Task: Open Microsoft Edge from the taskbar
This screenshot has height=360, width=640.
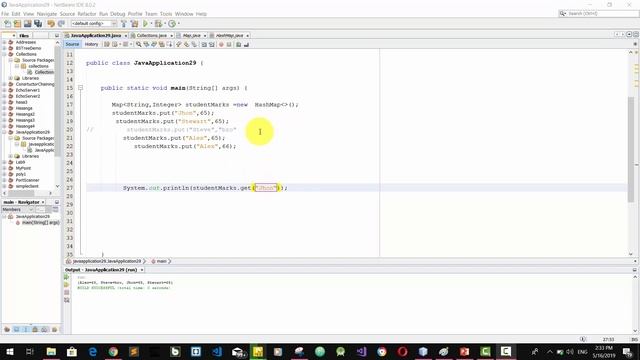Action: click(x=93, y=351)
